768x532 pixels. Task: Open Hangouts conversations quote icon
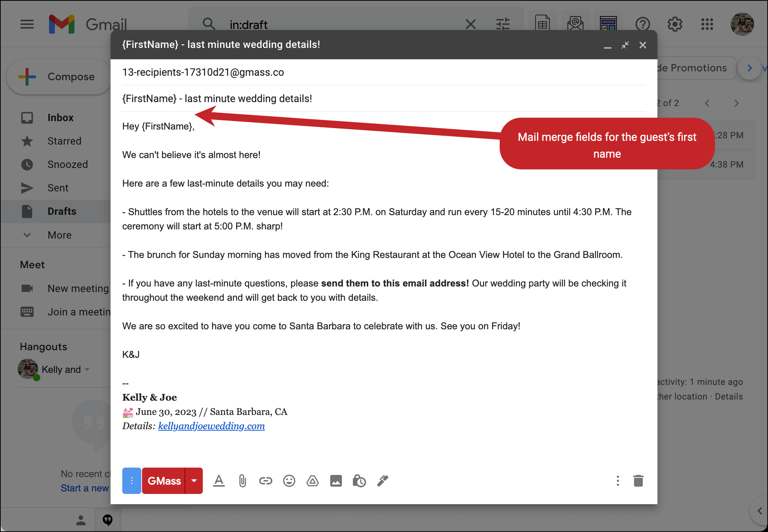pos(108,520)
